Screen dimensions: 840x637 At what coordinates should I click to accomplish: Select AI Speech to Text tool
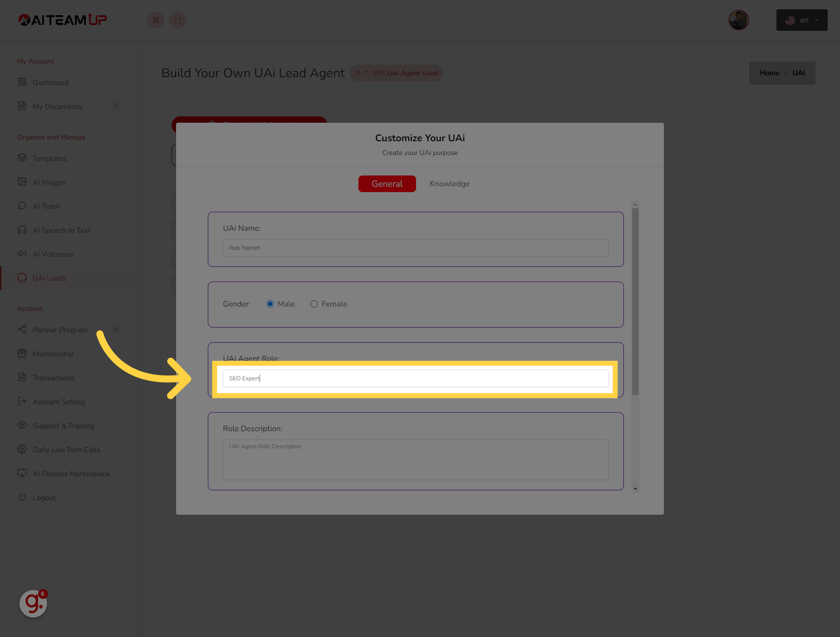coord(61,230)
